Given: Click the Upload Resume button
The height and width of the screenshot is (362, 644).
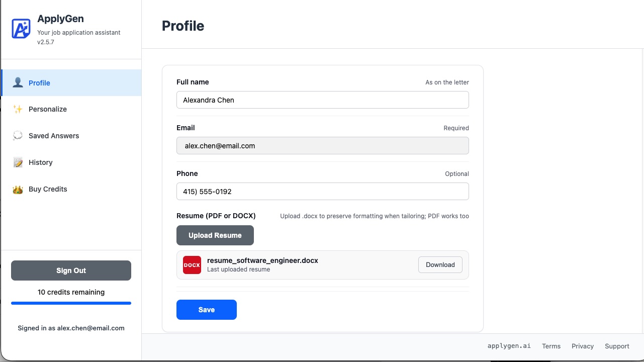Looking at the screenshot, I should (x=215, y=235).
